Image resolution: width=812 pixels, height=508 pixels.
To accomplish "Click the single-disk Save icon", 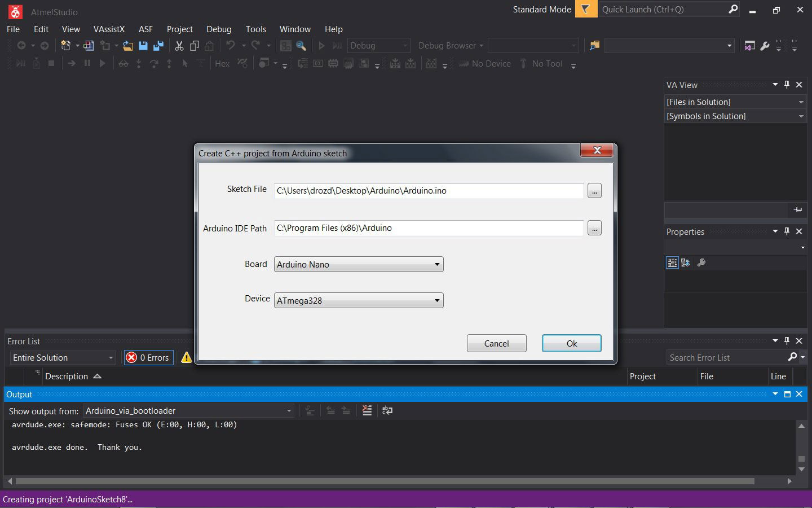I will coord(143,46).
